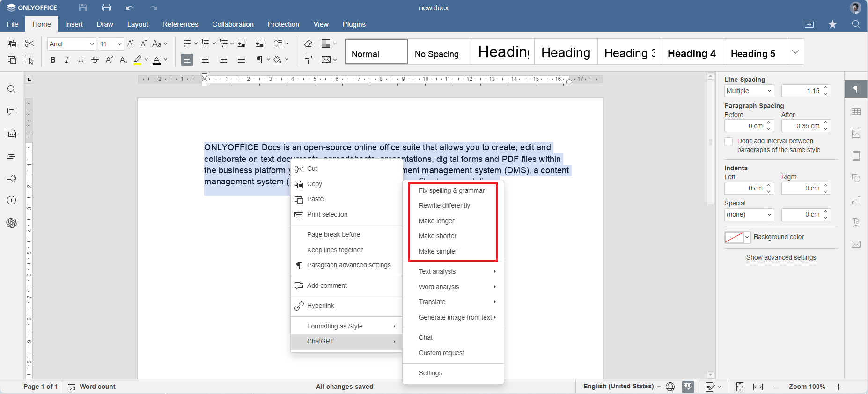Toggle italic formatting

[67, 59]
